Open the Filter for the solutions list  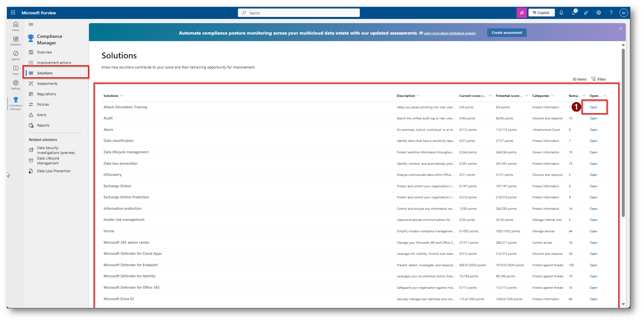coord(599,79)
